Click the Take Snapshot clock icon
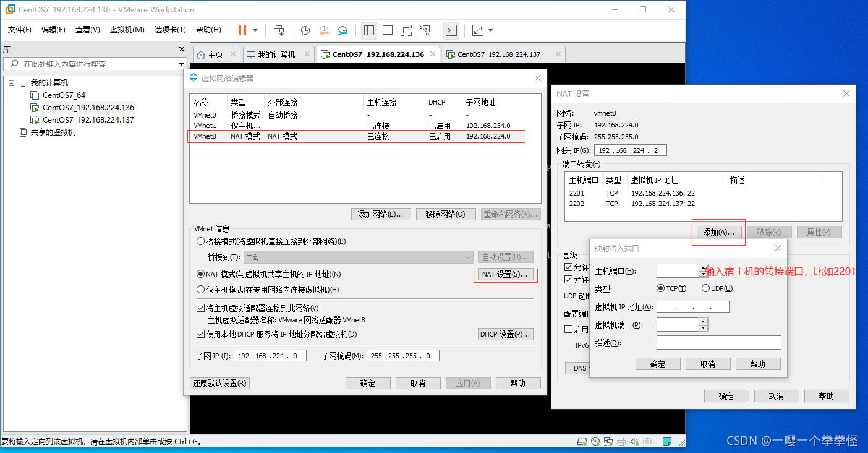The width and height of the screenshot is (868, 453). [305, 30]
